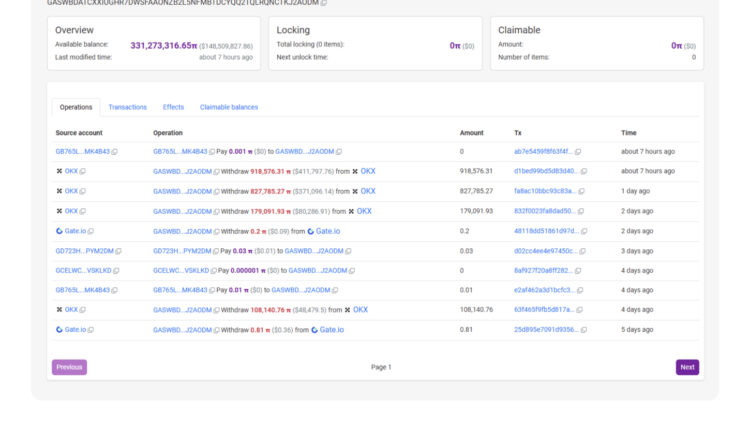Open the GB765L...MK4B43 source account in the top row
This screenshot has width=750, height=430.
click(x=82, y=152)
